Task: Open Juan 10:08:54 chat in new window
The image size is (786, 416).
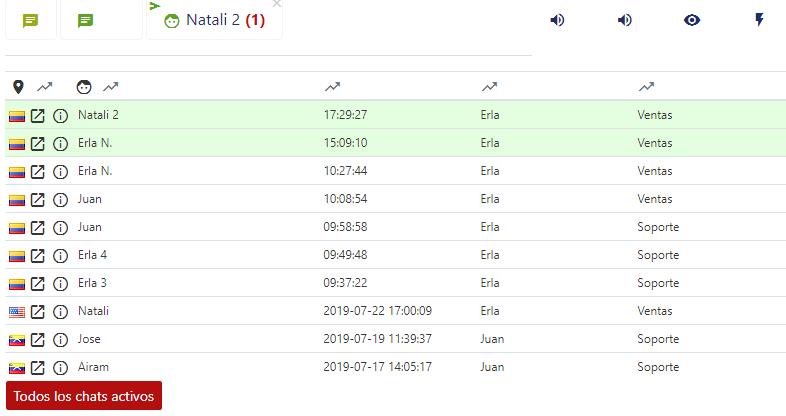Action: point(37,200)
